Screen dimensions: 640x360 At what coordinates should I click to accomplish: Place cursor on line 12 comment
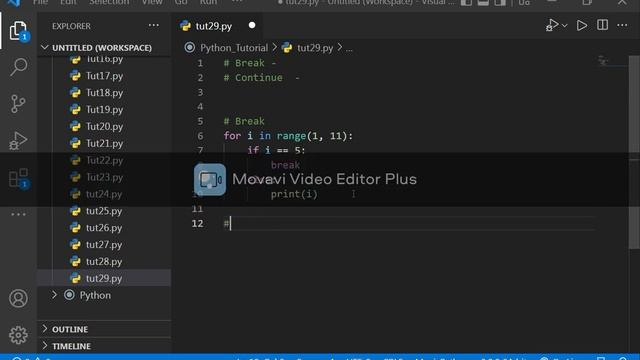pos(228,224)
